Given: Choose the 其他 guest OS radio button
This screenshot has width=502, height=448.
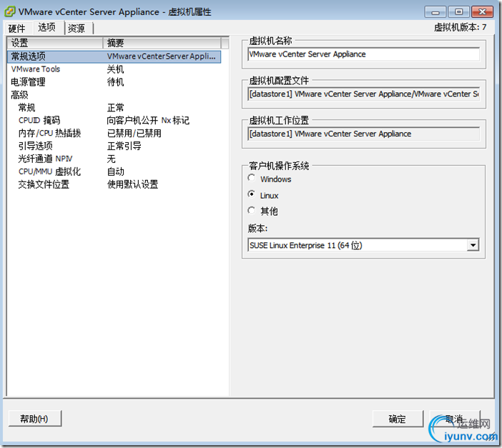Looking at the screenshot, I should (252, 211).
